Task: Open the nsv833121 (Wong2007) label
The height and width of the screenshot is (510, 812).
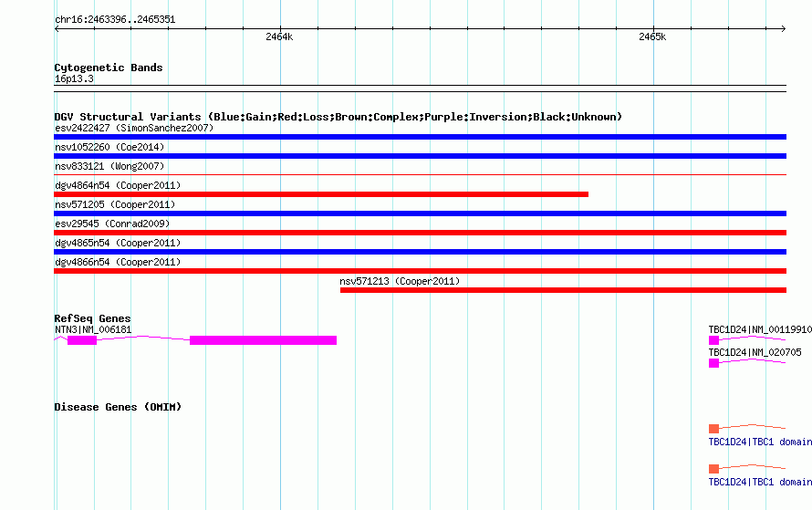Action: 109,166
